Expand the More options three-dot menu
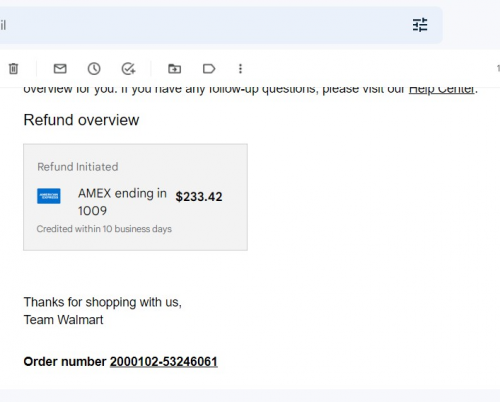The width and height of the screenshot is (500, 402). coord(240,69)
